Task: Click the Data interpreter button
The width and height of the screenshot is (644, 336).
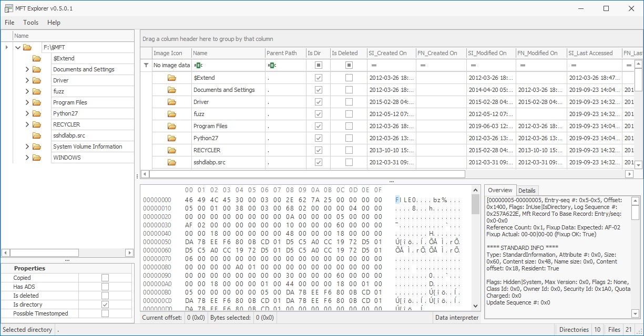Action: click(x=457, y=317)
